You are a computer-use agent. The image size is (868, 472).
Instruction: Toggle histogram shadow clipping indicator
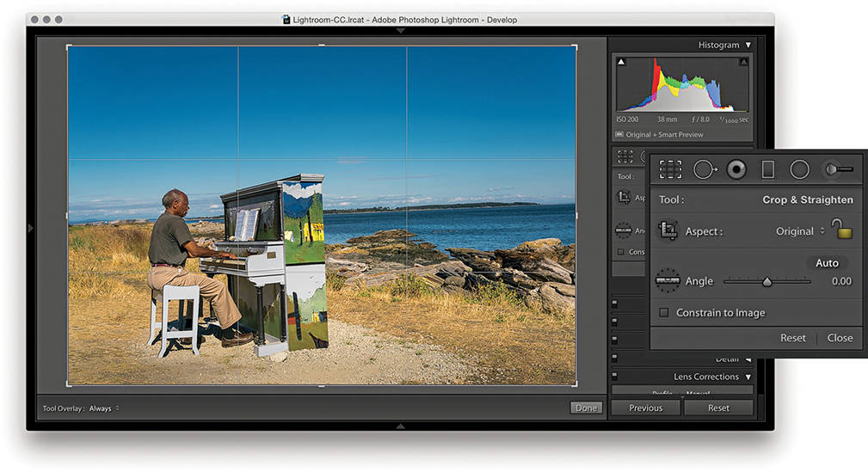[621, 62]
